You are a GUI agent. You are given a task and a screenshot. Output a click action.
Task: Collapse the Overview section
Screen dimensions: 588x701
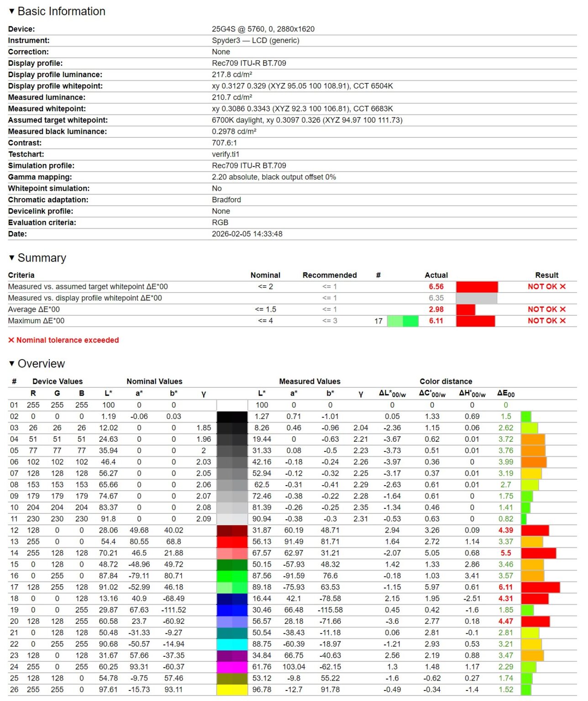pyautogui.click(x=11, y=363)
